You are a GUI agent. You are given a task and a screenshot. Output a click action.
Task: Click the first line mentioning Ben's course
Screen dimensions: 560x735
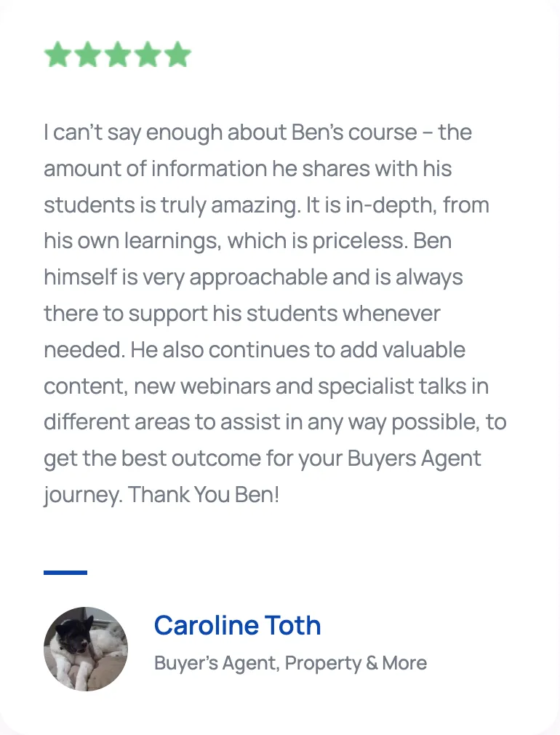pyautogui.click(x=257, y=132)
